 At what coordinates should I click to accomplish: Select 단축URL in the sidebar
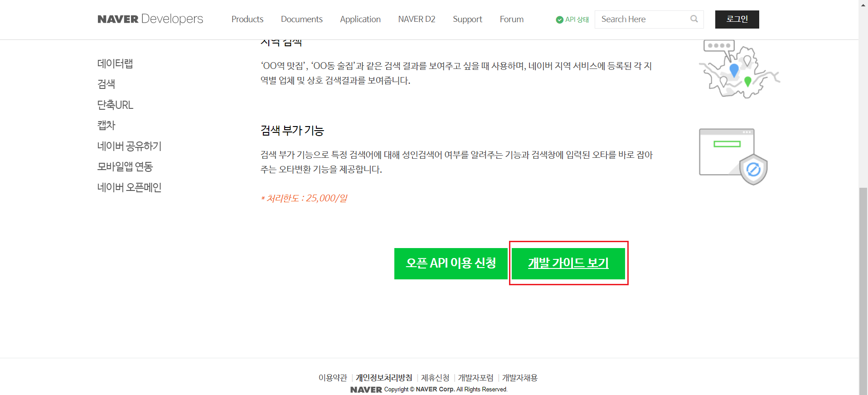click(115, 105)
